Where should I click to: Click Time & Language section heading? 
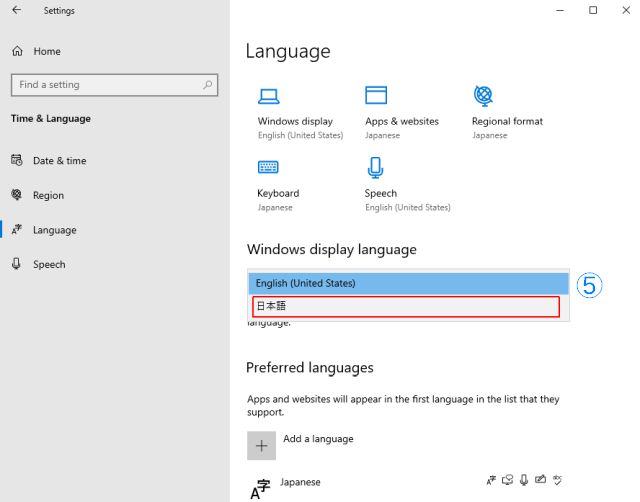pos(51,119)
